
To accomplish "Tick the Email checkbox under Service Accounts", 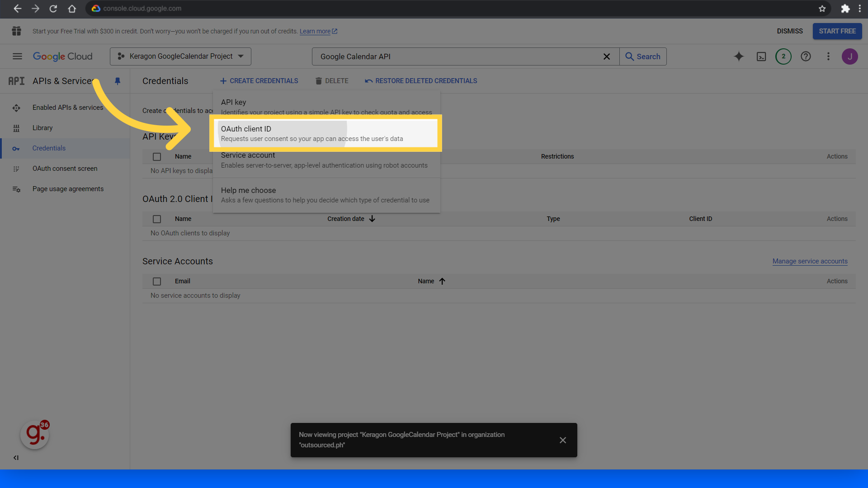I will pyautogui.click(x=157, y=281).
